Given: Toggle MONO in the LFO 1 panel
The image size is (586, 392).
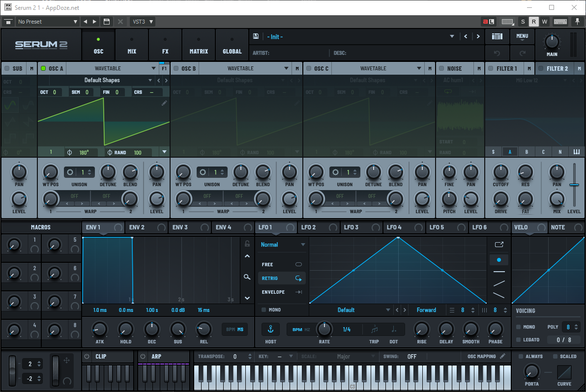Looking at the screenshot, I should pyautogui.click(x=264, y=309).
